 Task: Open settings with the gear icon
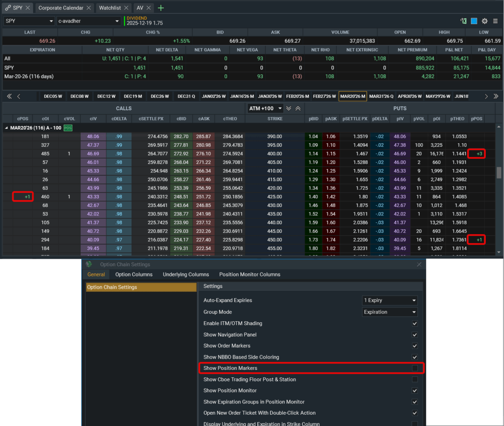pos(485,21)
